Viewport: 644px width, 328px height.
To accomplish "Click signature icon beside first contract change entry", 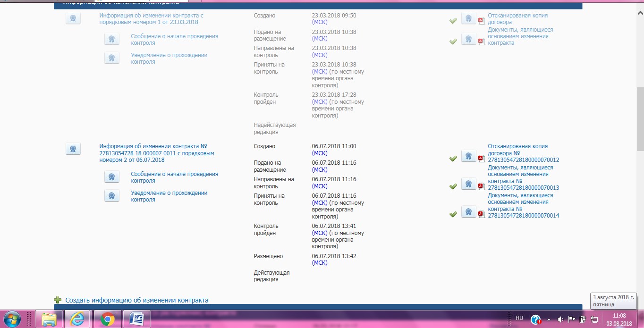I will pos(73,18).
